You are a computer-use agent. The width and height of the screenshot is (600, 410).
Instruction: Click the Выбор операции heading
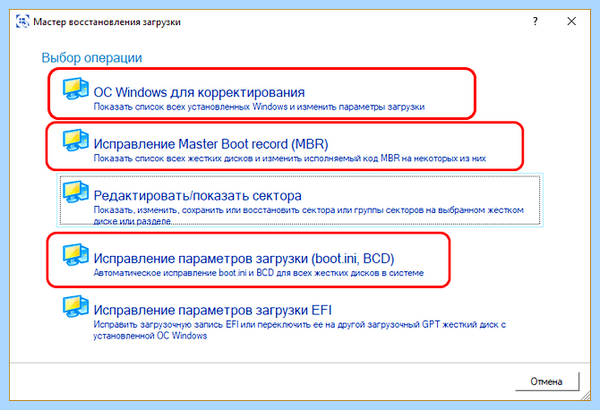tap(92, 58)
